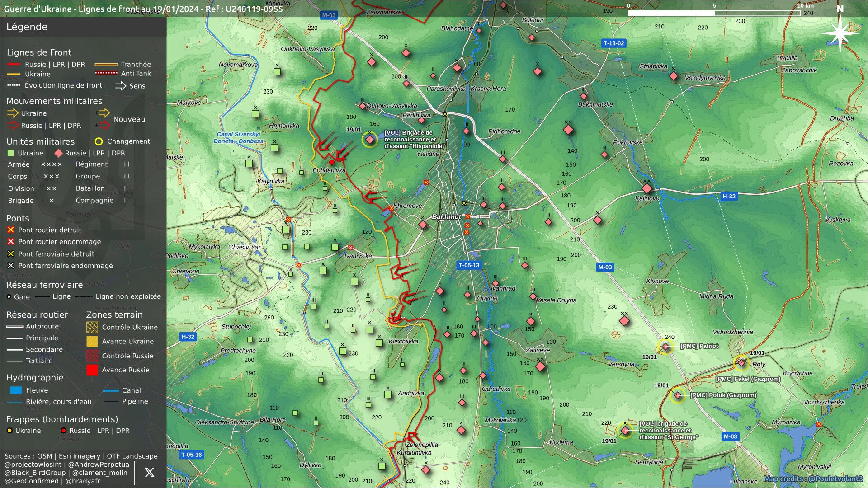
Task: Click the Avance Russie red swatch
Action: pos(92,370)
